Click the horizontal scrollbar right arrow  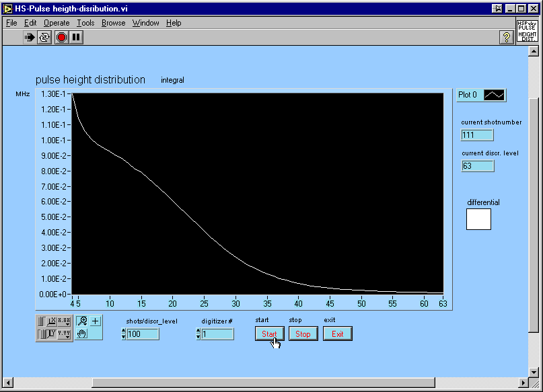[523, 383]
